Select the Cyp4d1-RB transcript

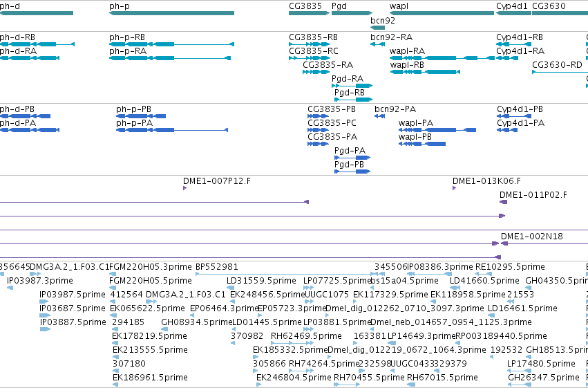[514, 44]
